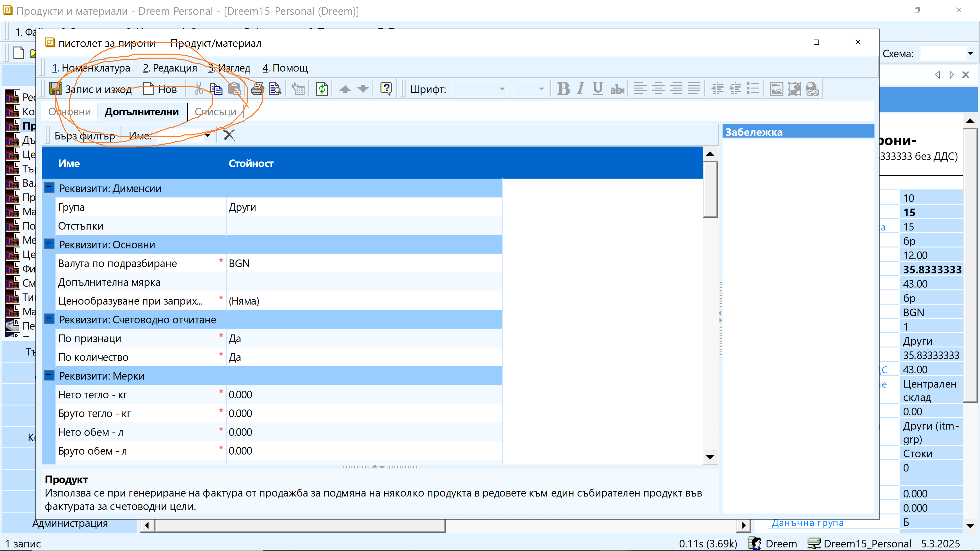Switch to the Списъци tab
Image resolution: width=980 pixels, height=551 pixels.
(216, 112)
